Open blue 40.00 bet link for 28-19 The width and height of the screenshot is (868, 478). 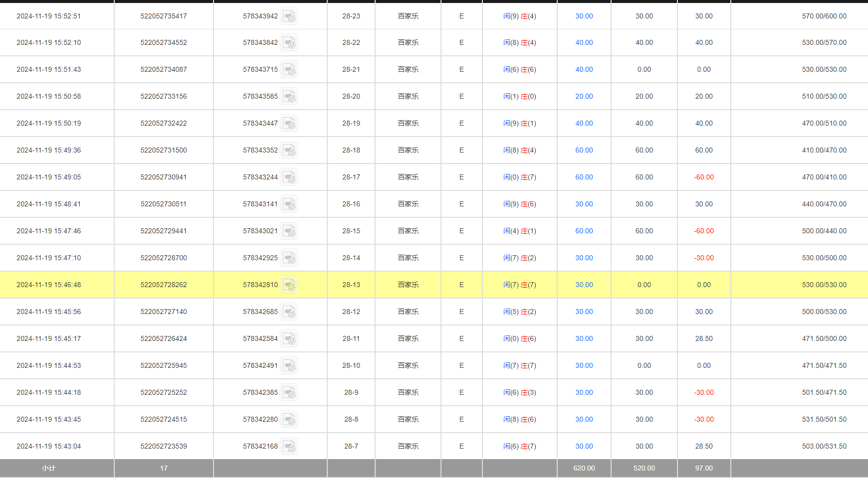pos(584,123)
